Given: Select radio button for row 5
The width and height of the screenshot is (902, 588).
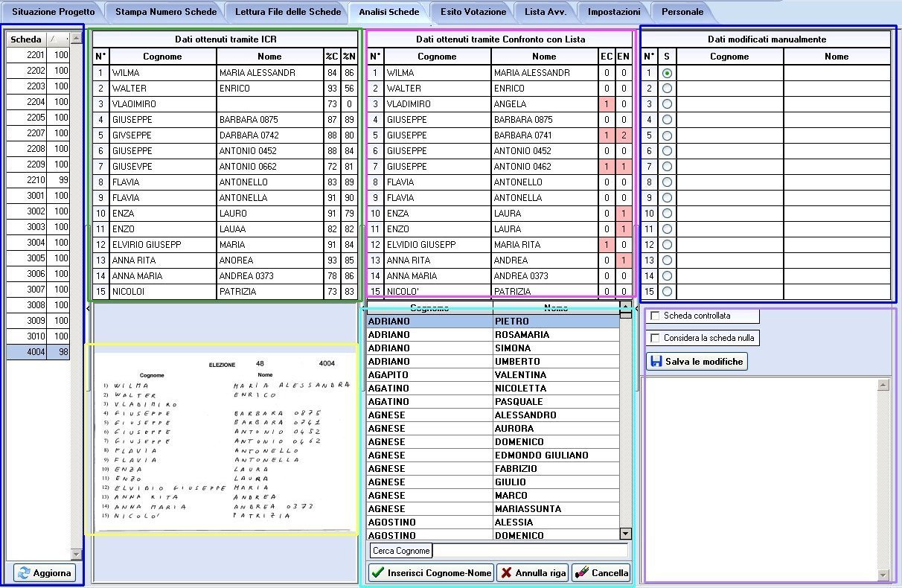Looking at the screenshot, I should (x=667, y=135).
